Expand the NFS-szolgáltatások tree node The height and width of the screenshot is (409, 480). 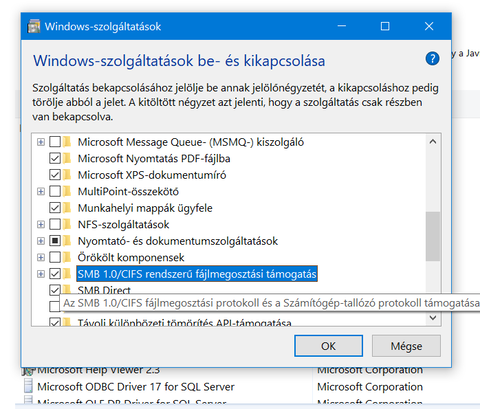pyautogui.click(x=41, y=224)
